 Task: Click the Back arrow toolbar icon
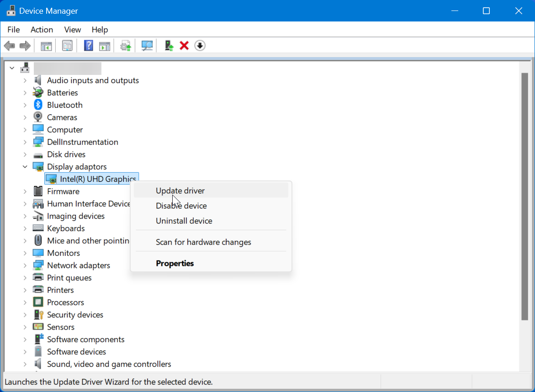[10, 45]
